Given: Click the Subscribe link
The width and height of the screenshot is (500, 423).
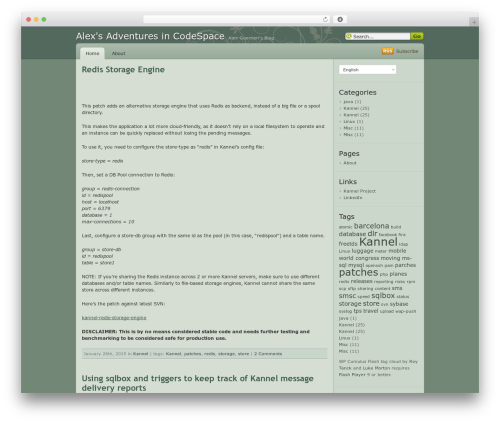Looking at the screenshot, I should tap(407, 51).
